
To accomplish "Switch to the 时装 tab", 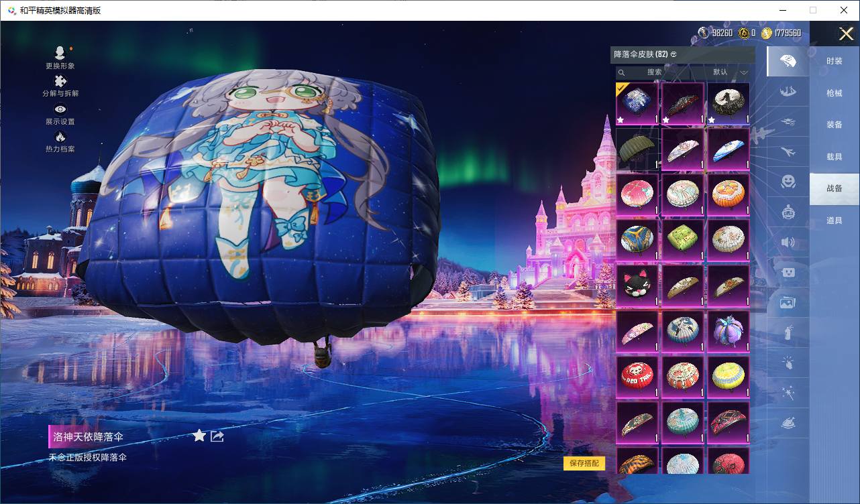I will click(x=835, y=61).
